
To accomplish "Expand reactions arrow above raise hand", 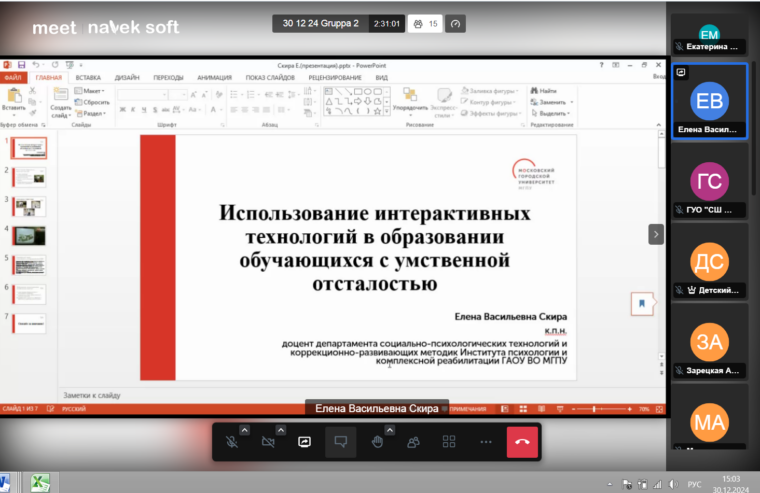I will coord(390,430).
